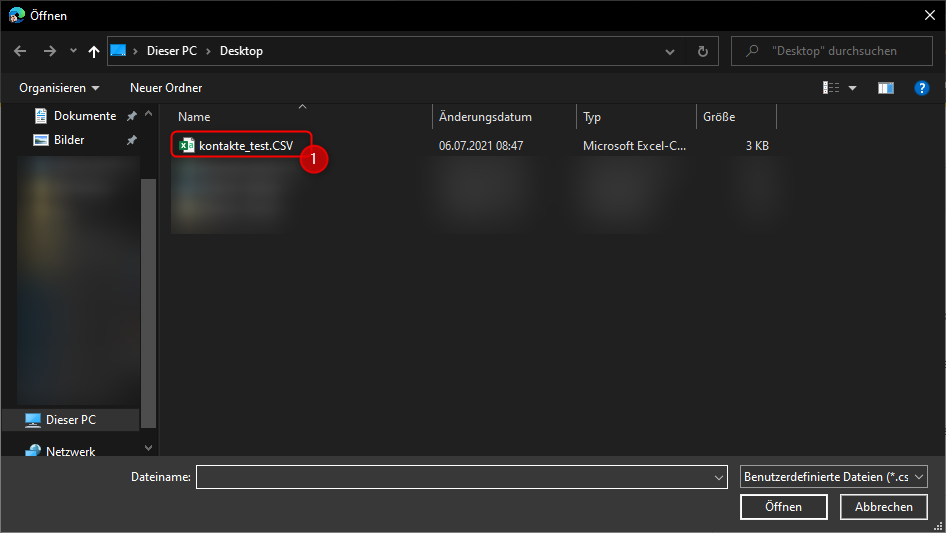Open the Organisieren menu

[59, 88]
